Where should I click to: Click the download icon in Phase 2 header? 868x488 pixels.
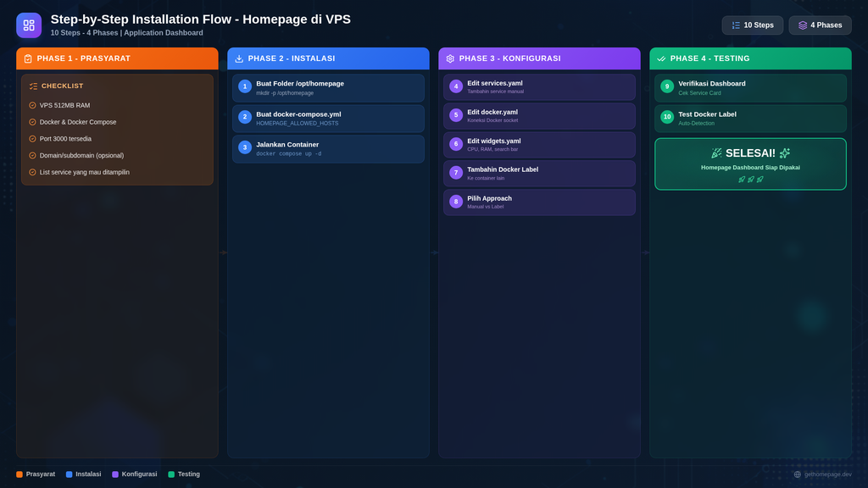tap(239, 58)
